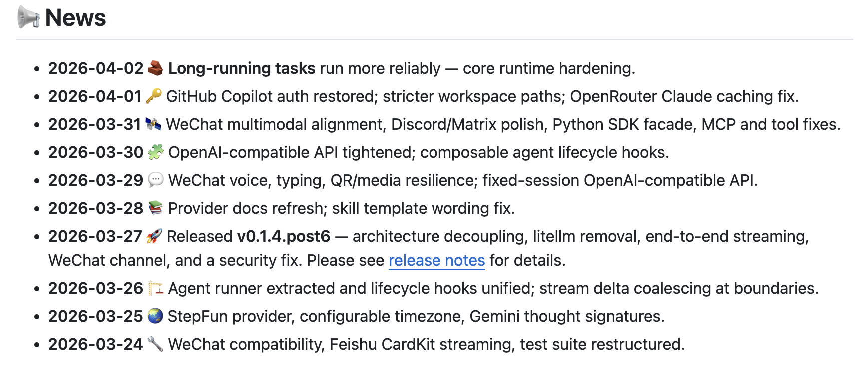Click the rocket emoji on 2026-03-27 entry

pos(154,236)
